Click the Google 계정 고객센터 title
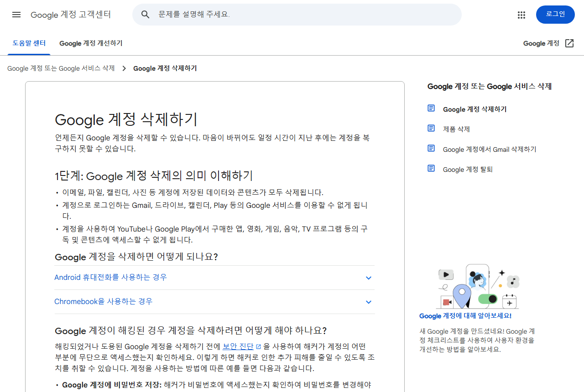584x392 pixels. click(71, 15)
